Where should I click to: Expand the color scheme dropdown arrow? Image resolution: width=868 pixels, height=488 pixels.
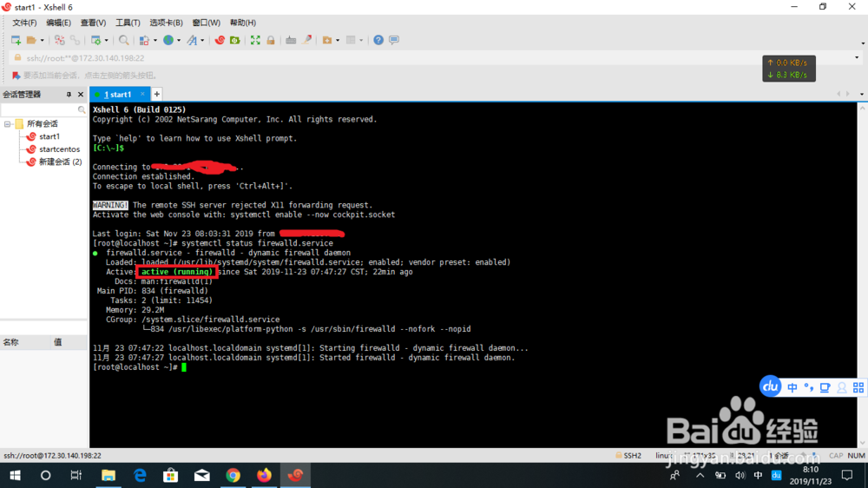tap(155, 40)
